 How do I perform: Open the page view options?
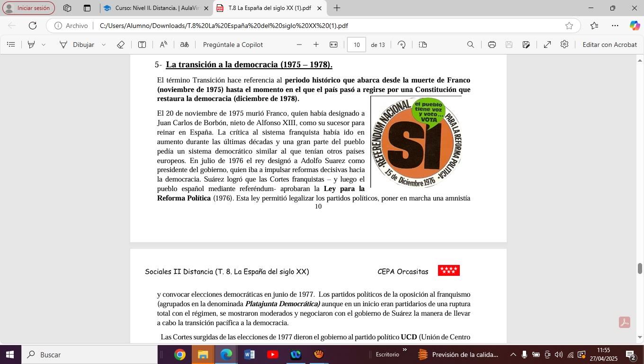[x=423, y=45]
